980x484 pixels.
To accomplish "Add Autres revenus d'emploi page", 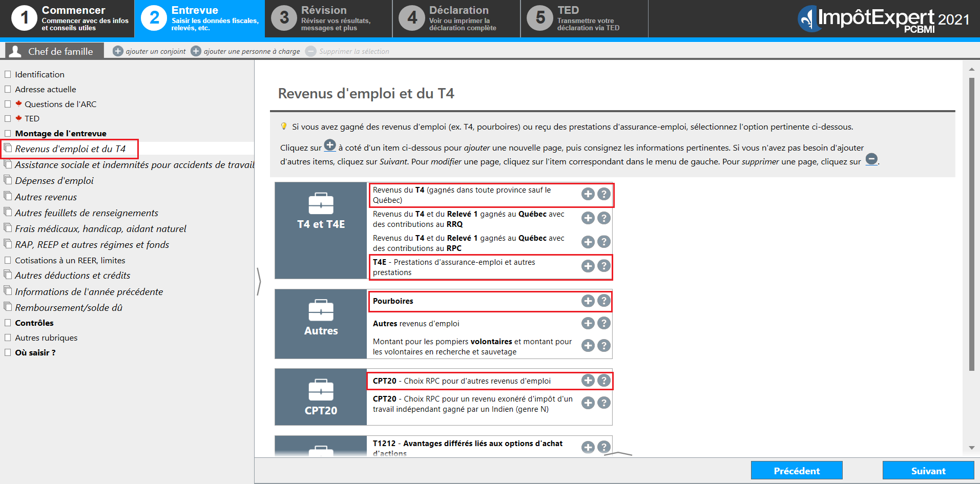I will [x=588, y=323].
